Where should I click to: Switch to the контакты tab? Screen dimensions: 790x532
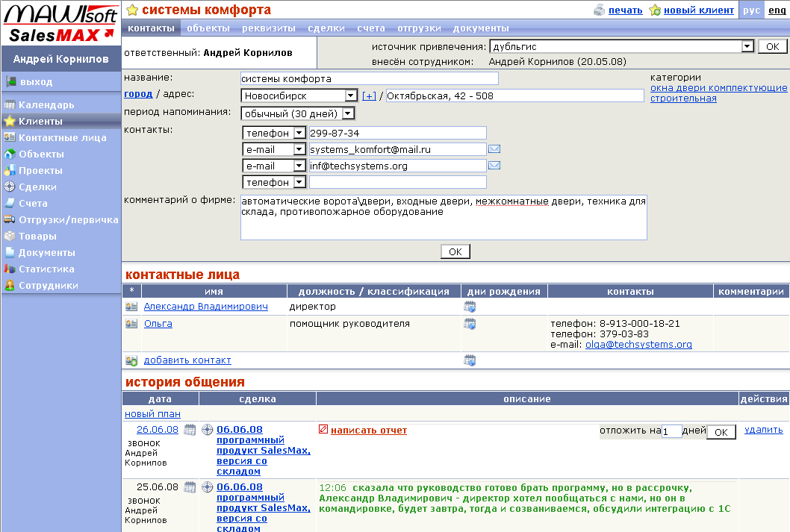click(151, 28)
